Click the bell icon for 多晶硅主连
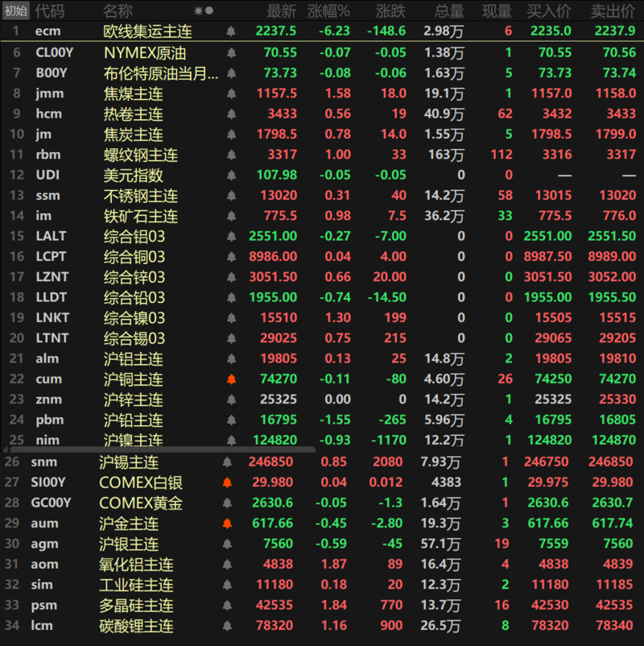Screen dimensions: 644x646 (x=227, y=605)
